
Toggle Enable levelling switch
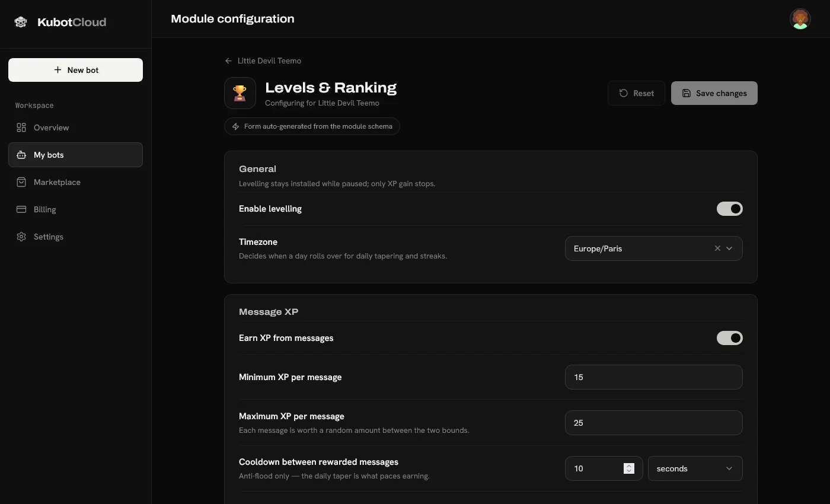tap(730, 209)
